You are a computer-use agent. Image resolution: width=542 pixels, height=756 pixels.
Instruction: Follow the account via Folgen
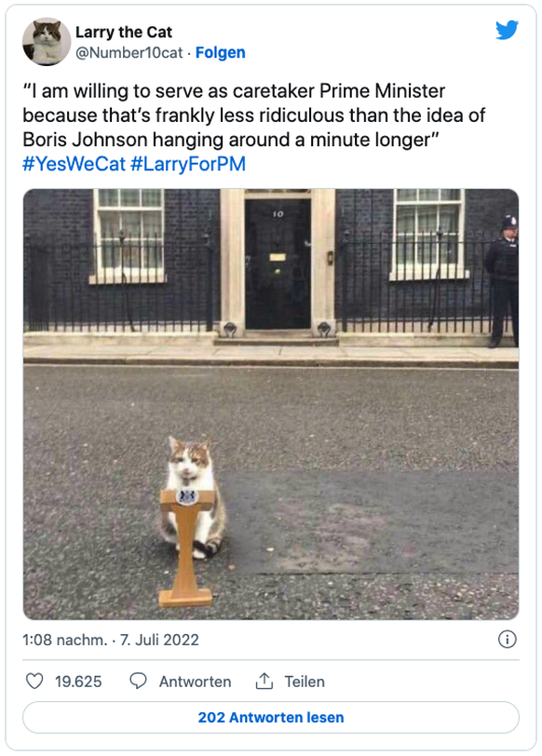click(x=221, y=52)
